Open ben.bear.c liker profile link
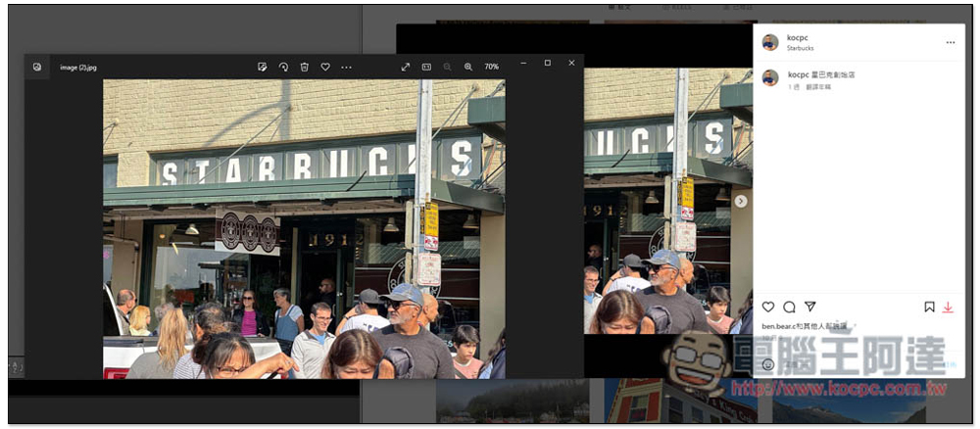This screenshot has height=429, width=980. pyautogui.click(x=778, y=326)
